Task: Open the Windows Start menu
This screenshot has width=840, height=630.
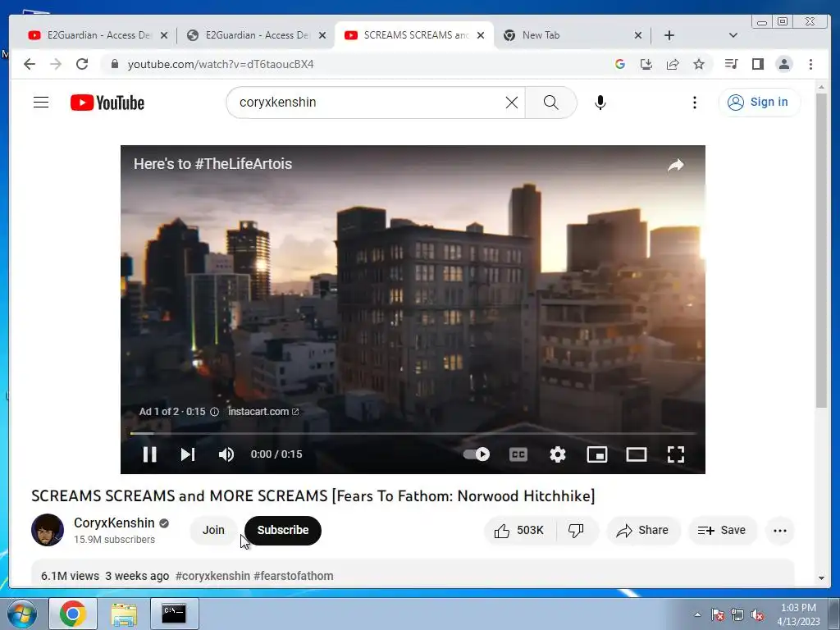Action: point(22,614)
